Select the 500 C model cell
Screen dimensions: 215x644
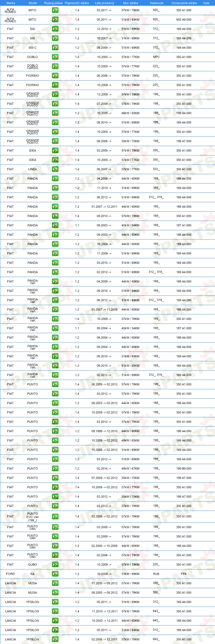click(x=32, y=48)
